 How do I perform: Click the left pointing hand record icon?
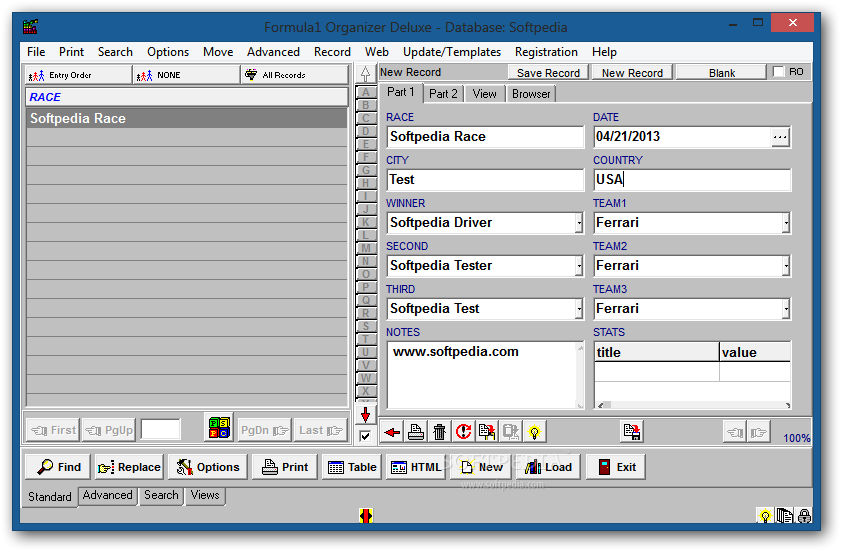pos(734,432)
